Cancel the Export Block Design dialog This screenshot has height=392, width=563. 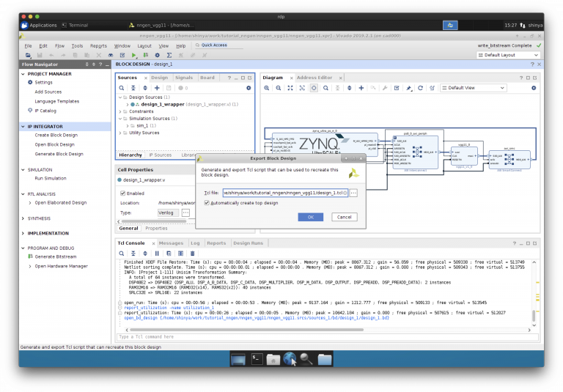pos(343,217)
